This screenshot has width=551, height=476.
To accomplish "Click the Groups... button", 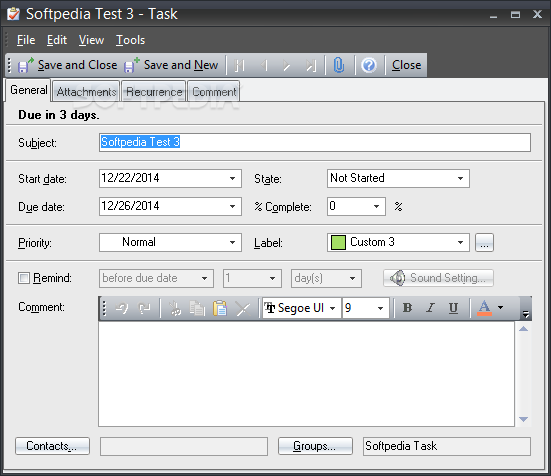I will pos(315,446).
